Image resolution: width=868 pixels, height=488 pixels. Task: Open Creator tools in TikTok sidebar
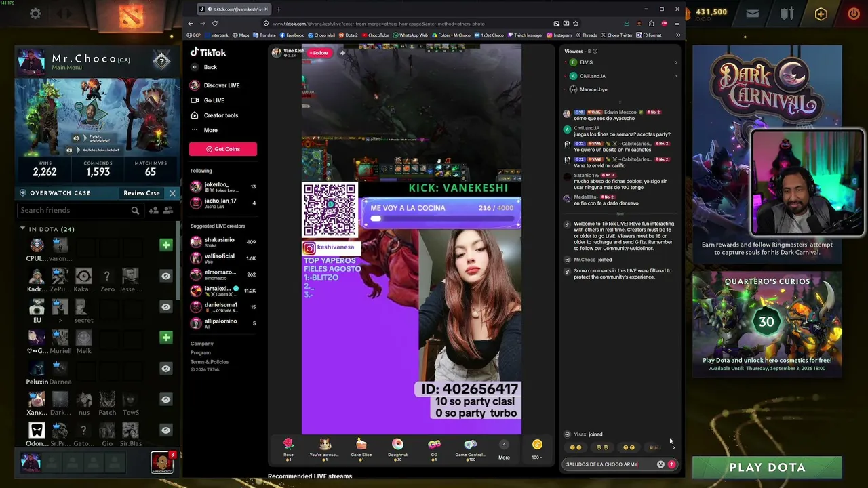pos(221,115)
